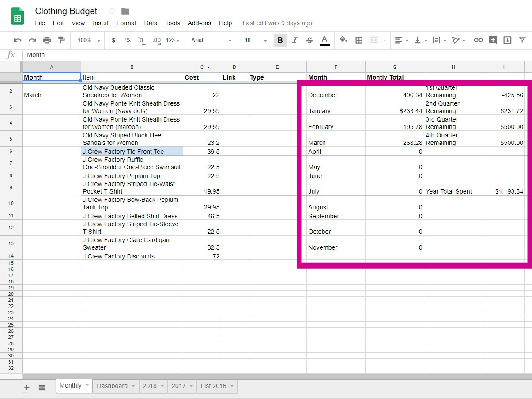Image resolution: width=532 pixels, height=399 pixels.
Task: Select cell with value $1,193.84
Action: pos(504,187)
